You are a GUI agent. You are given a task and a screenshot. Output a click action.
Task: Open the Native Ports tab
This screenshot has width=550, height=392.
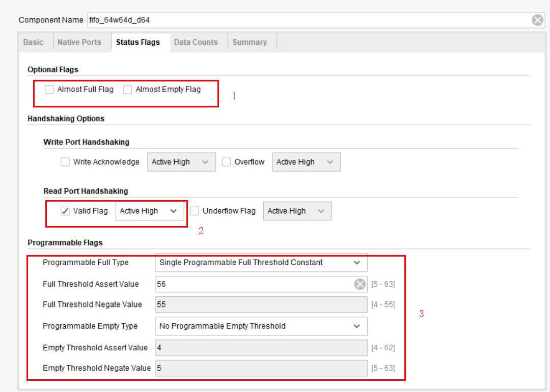[x=79, y=42]
